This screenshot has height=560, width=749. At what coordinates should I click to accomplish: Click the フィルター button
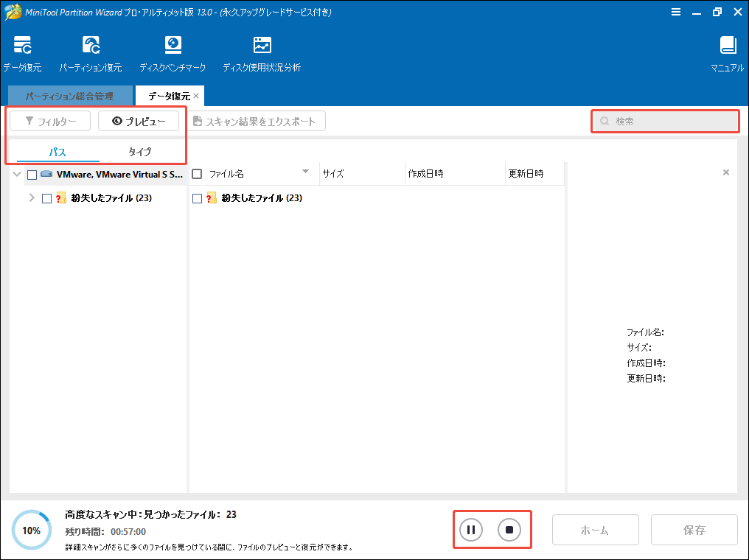49,121
